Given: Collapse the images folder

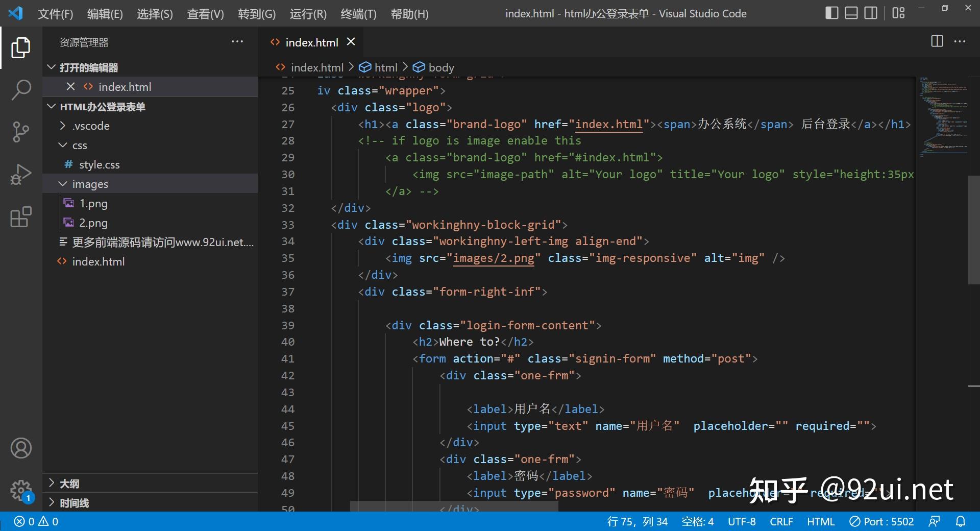Looking at the screenshot, I should tap(90, 184).
